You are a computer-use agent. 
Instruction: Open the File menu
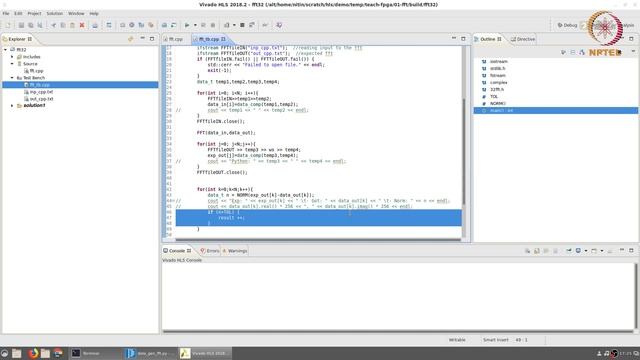pyautogui.click(x=6, y=13)
